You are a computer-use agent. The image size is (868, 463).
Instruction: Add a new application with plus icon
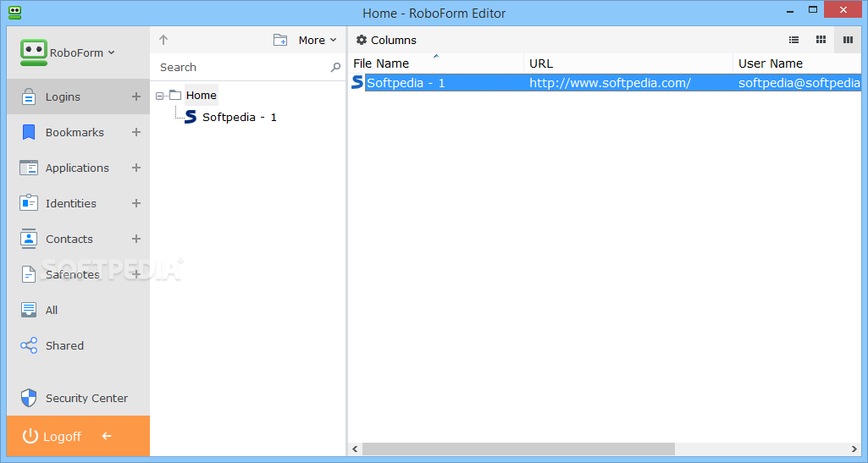pos(136,168)
